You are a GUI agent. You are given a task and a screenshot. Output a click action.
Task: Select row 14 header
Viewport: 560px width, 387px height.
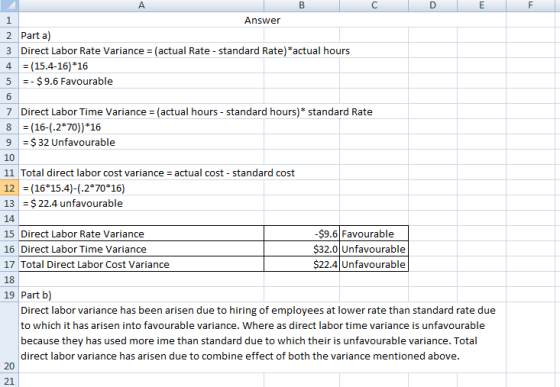9,218
